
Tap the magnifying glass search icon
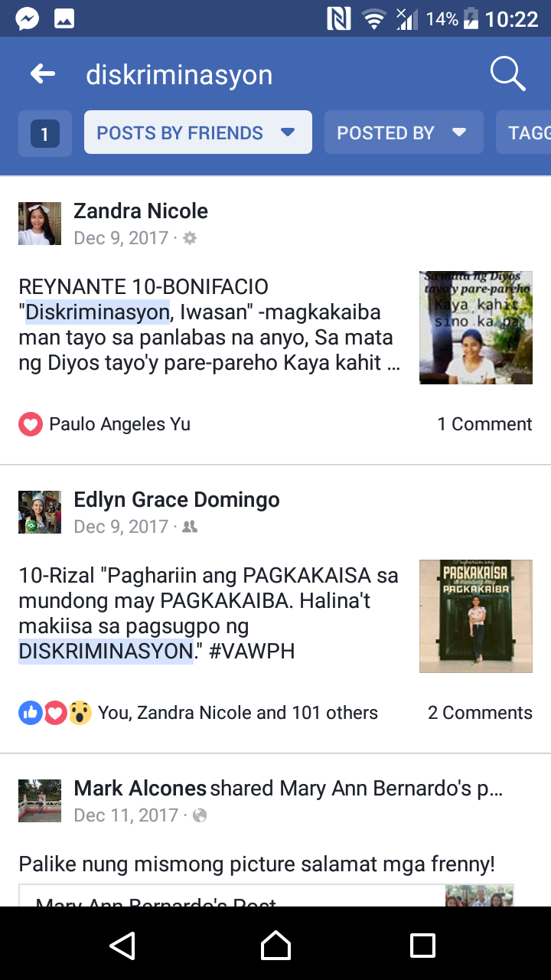tap(507, 74)
